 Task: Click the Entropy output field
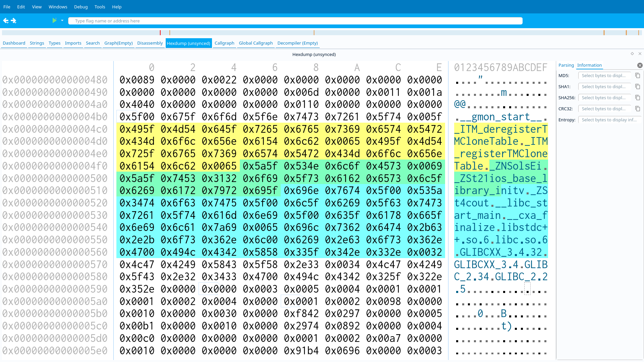tap(609, 120)
